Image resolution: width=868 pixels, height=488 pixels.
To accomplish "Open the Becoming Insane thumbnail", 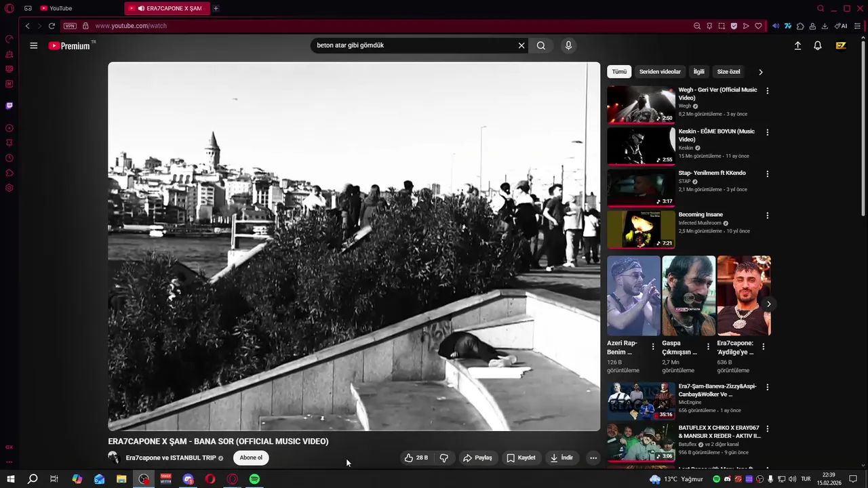I will click(641, 229).
